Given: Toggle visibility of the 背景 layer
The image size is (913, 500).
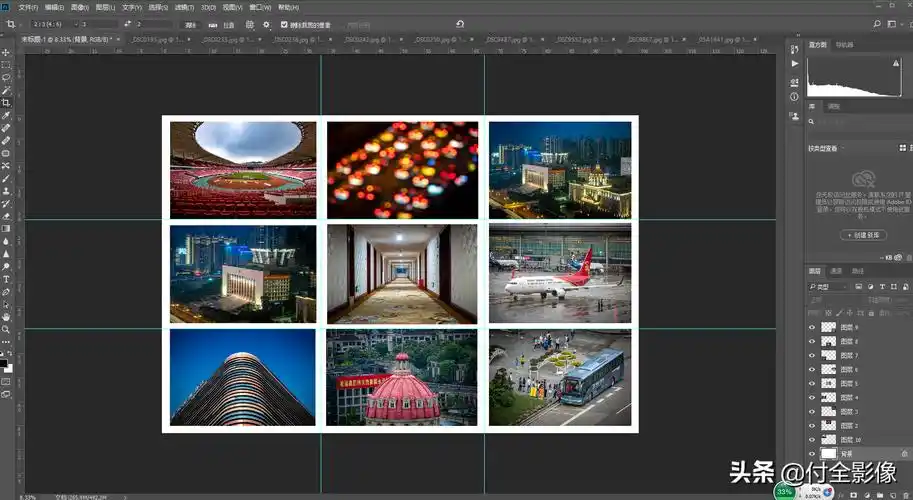Looking at the screenshot, I should 812,453.
